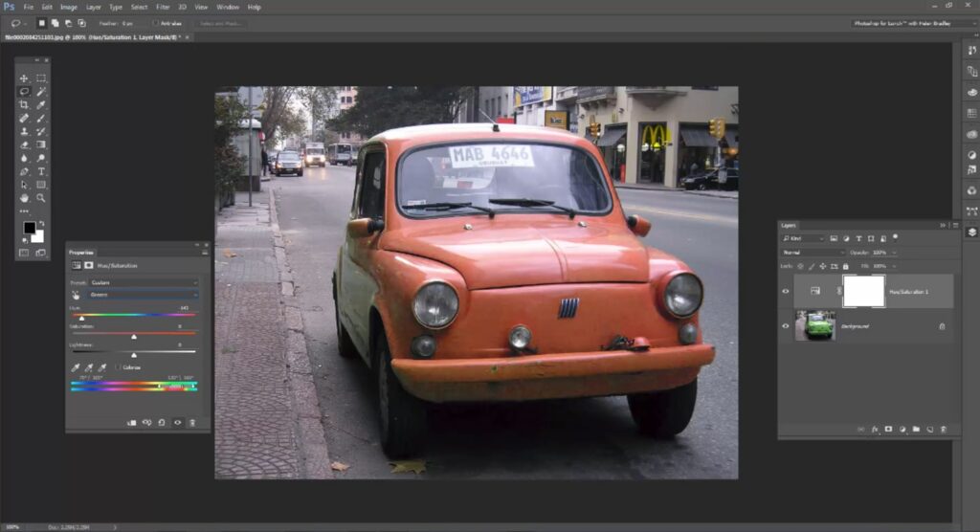This screenshot has height=532, width=980.
Task: Reset adjustment defaults in Properties panel
Action: tap(162, 422)
